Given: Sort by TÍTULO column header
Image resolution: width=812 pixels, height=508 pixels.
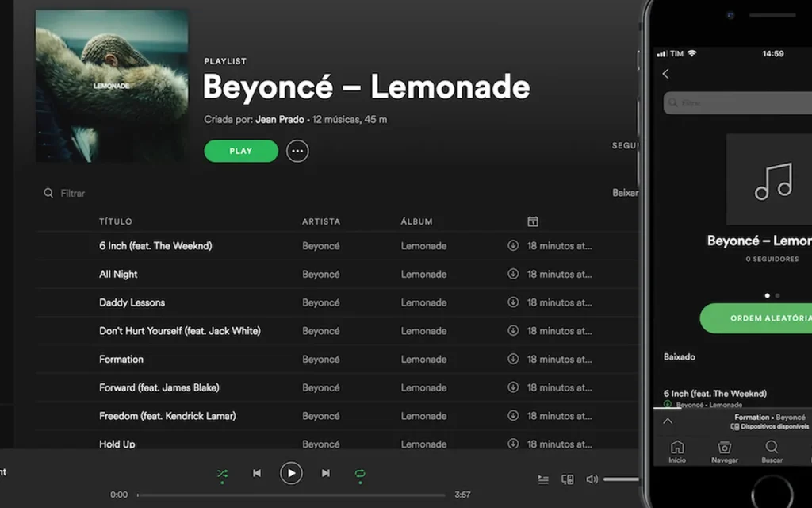Looking at the screenshot, I should click(116, 221).
